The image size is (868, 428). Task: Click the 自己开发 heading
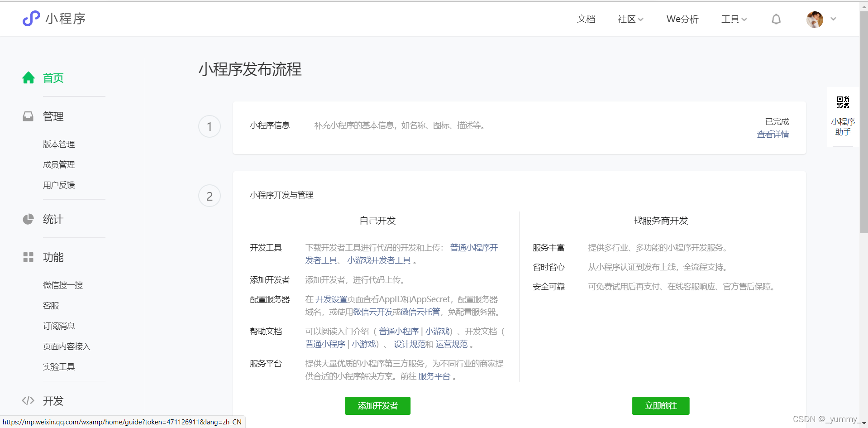click(377, 221)
